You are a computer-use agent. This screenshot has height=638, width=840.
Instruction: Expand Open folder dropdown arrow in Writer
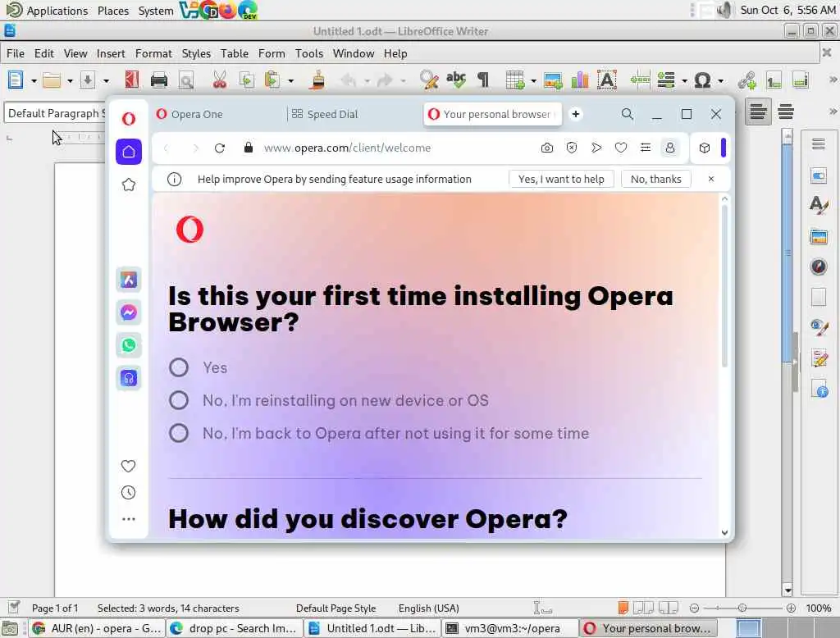pyautogui.click(x=70, y=81)
